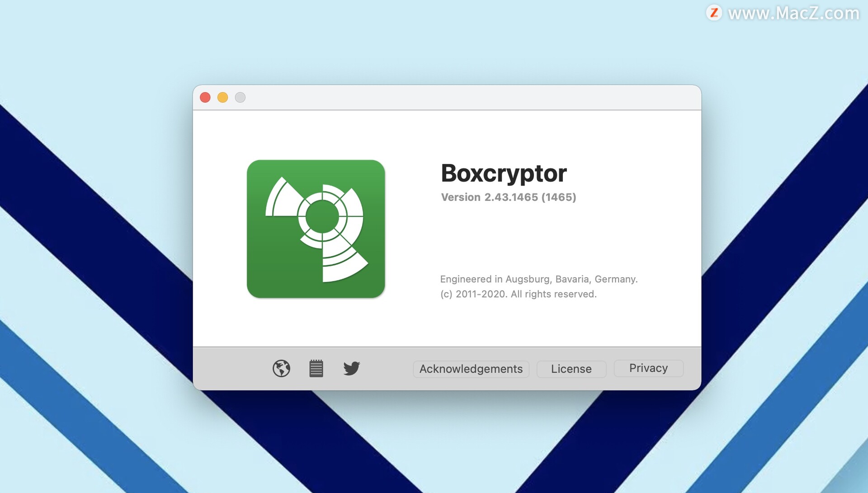Click the (c) 2011-2020 copyright line

(x=519, y=294)
